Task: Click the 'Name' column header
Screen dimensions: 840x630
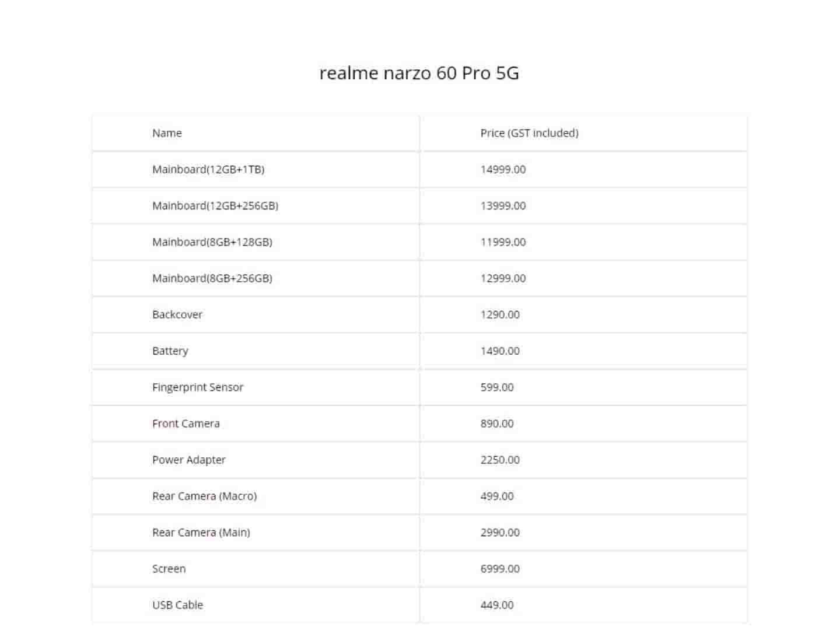Action: tap(167, 133)
